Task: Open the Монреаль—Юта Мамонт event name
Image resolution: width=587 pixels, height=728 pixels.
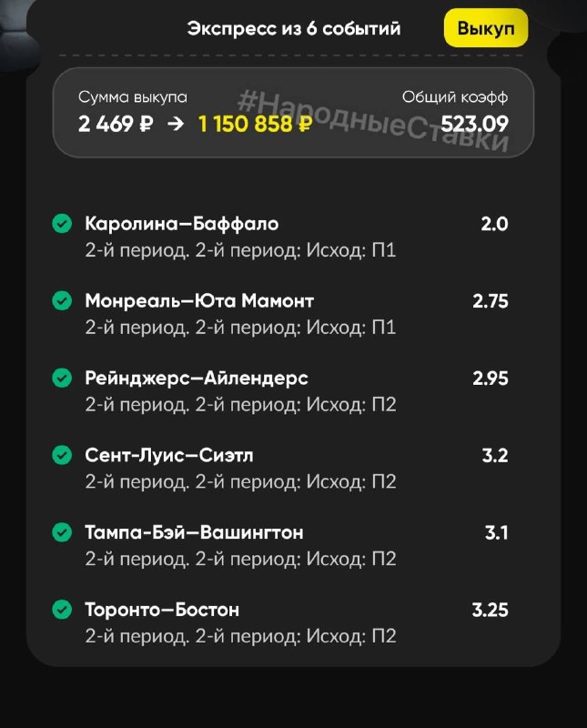Action: [x=199, y=300]
